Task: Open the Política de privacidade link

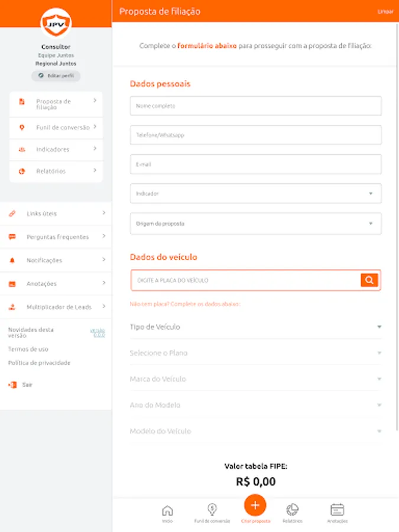Action: point(39,363)
